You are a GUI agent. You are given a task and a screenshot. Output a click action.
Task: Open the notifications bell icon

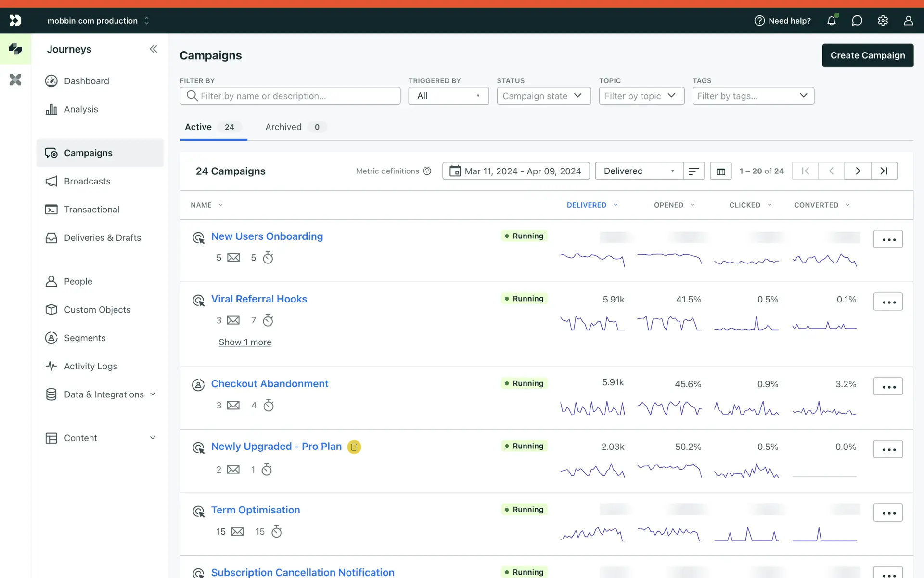832,21
